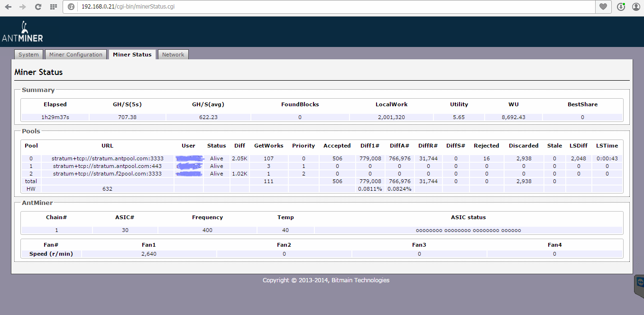Click the Utility value 5.65

tap(459, 117)
